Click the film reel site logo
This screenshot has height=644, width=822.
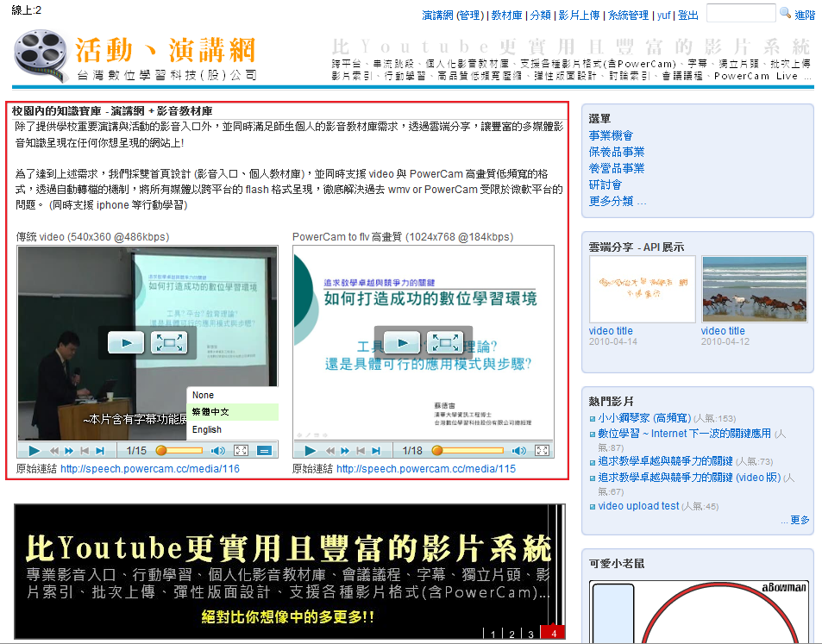point(41,55)
